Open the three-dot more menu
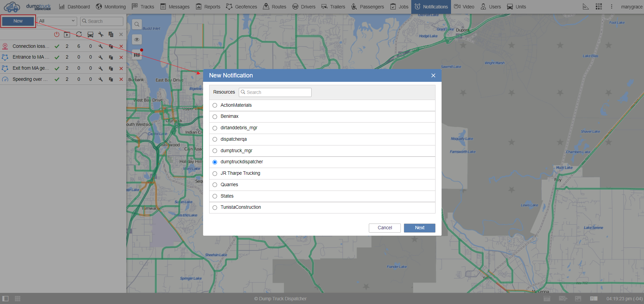Viewport: 644px width, 304px height. 612,7
